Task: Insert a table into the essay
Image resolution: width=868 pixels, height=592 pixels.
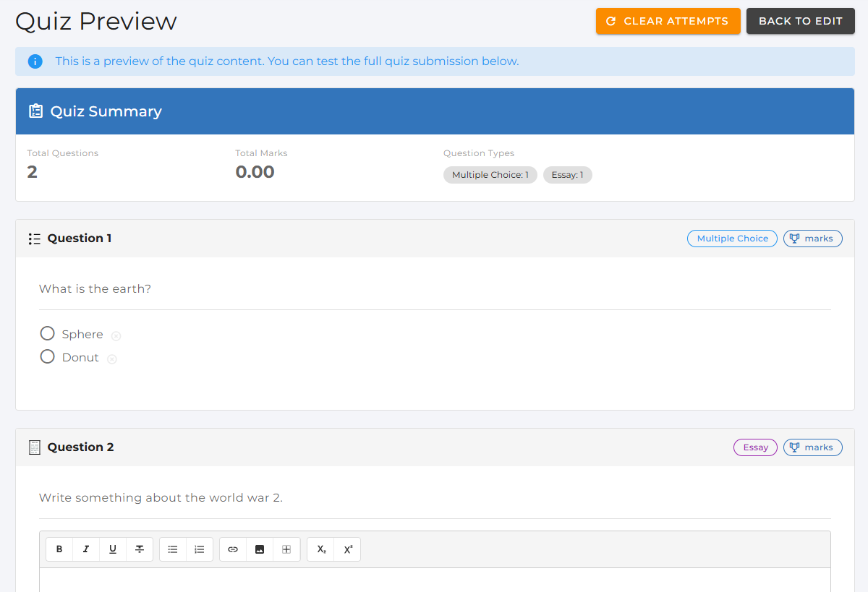Action: tap(286, 549)
